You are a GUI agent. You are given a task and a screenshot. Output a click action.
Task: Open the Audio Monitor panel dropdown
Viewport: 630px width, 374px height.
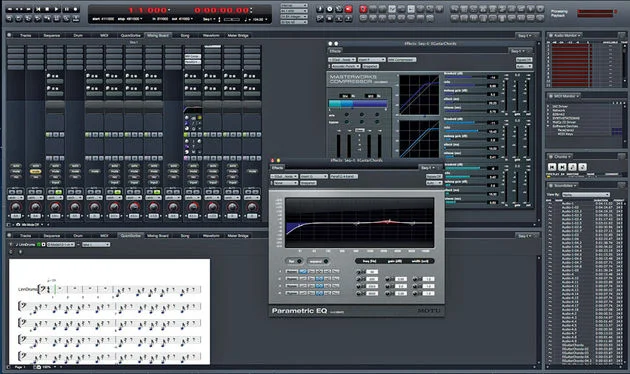(x=565, y=35)
